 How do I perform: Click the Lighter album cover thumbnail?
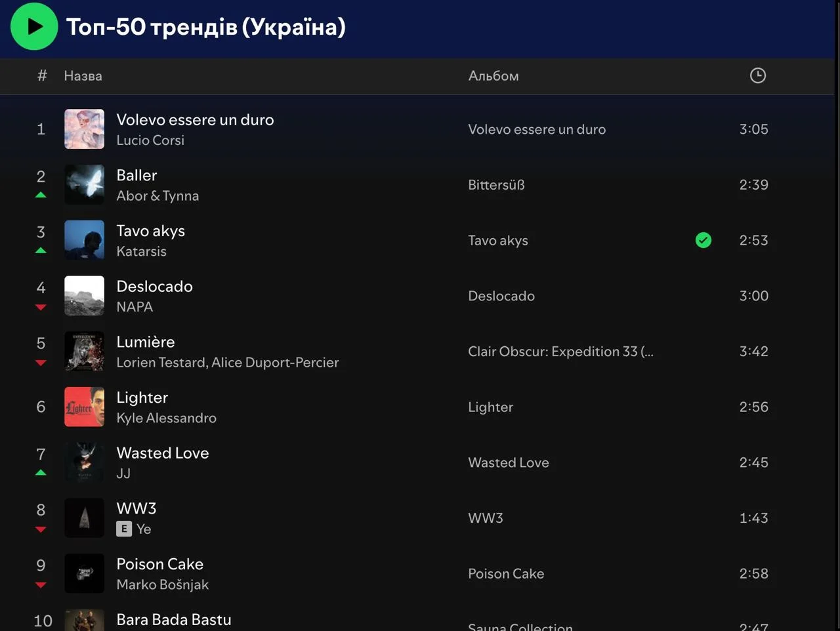84,407
